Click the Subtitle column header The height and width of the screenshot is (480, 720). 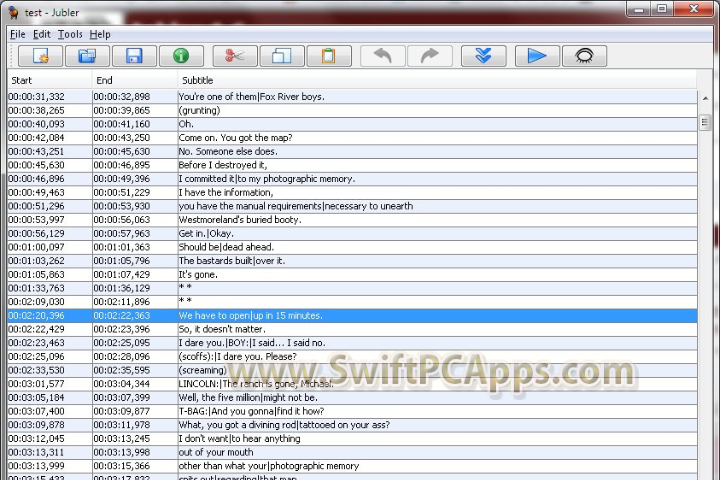pos(437,80)
